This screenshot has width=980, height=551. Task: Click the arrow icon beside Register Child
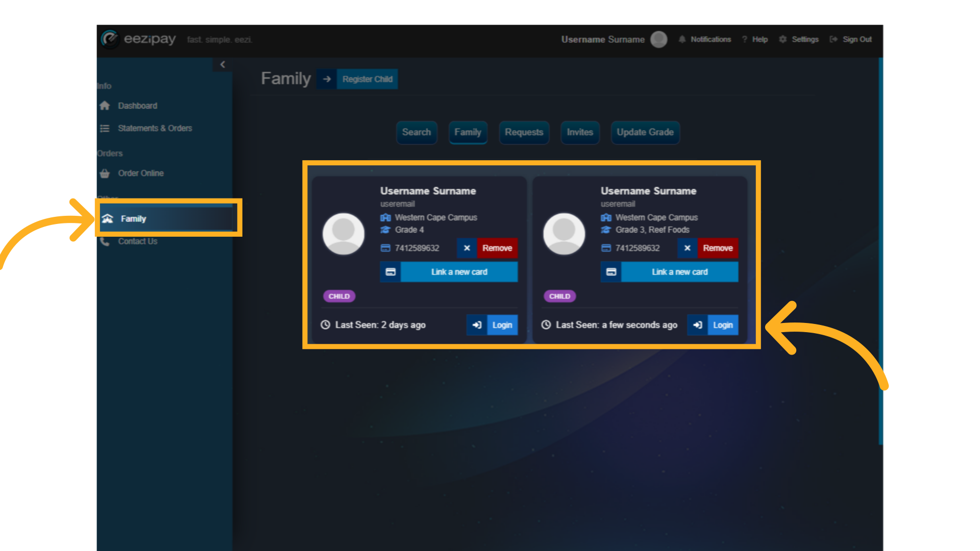[x=327, y=79]
